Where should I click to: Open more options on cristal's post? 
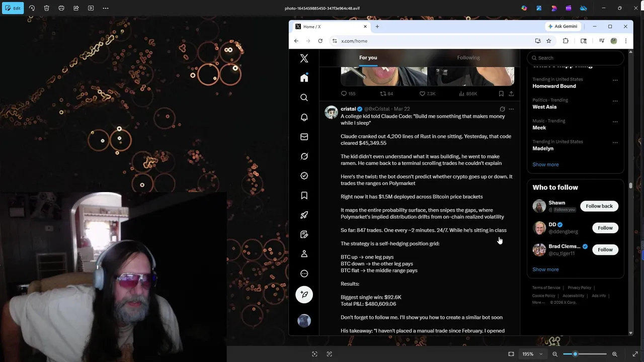[511, 109]
